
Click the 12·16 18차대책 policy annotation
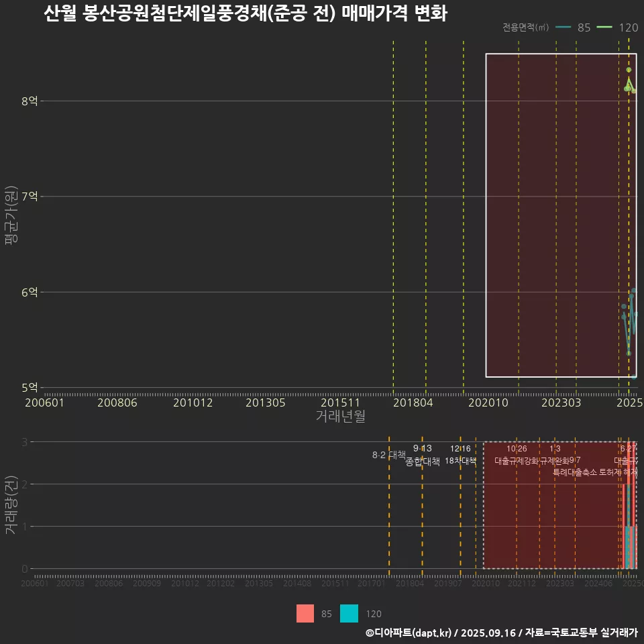coord(460,455)
